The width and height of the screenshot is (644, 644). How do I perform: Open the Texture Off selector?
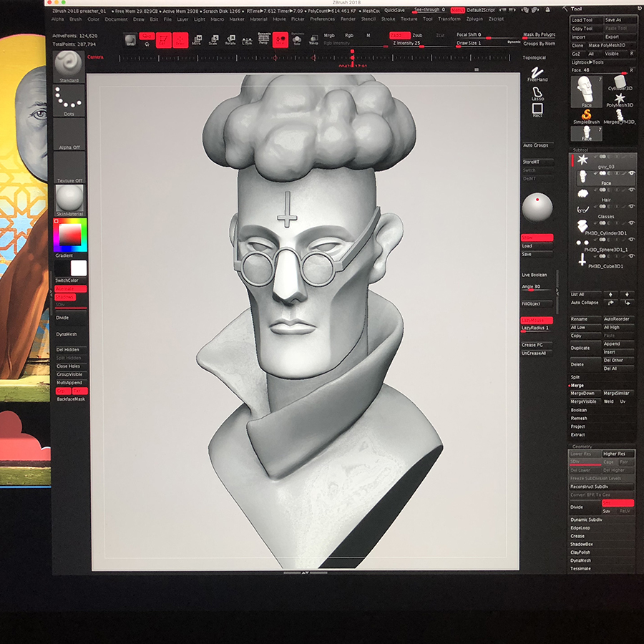click(69, 167)
